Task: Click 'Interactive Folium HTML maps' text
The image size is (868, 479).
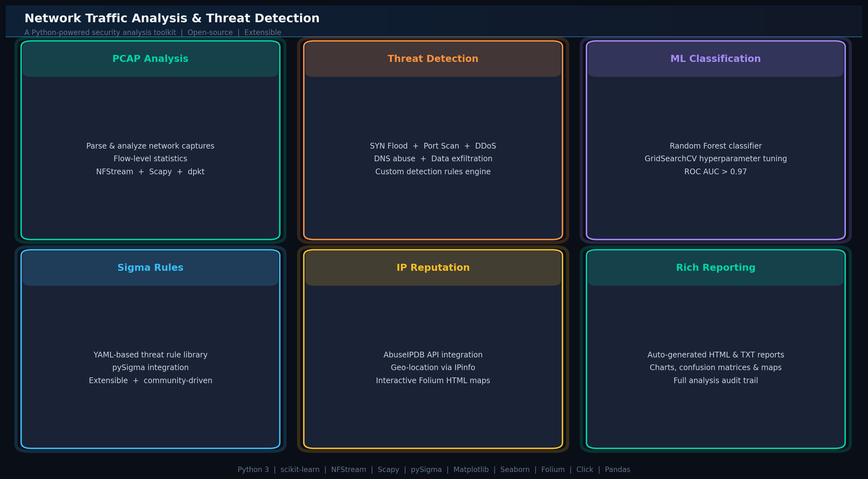Action: pos(433,381)
